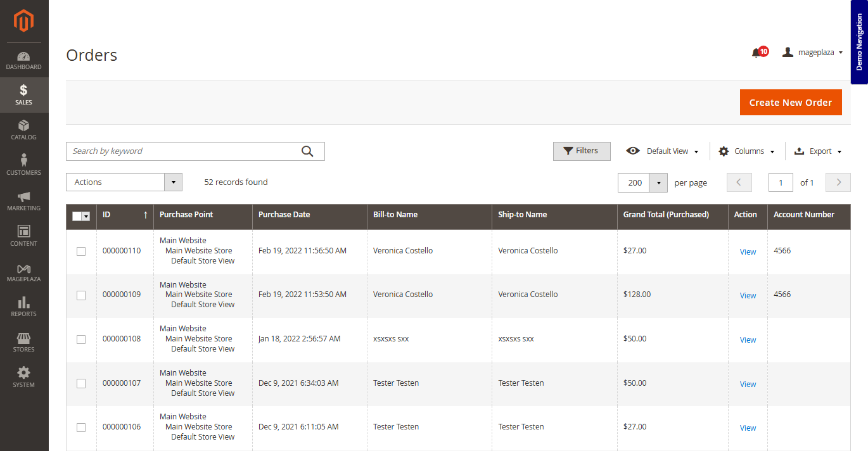Expand the Columns dropdown

[x=746, y=151]
